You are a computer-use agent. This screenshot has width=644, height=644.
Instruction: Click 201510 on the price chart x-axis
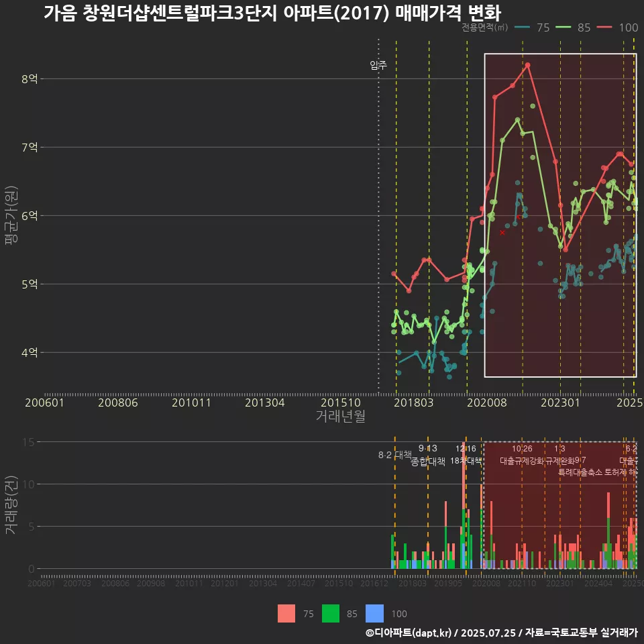(341, 402)
